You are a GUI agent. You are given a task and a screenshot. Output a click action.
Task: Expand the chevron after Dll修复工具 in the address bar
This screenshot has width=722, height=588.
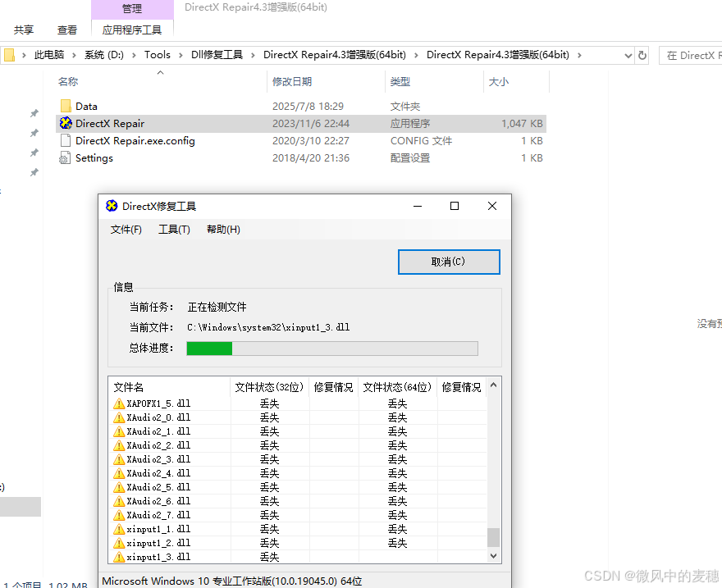(x=253, y=55)
